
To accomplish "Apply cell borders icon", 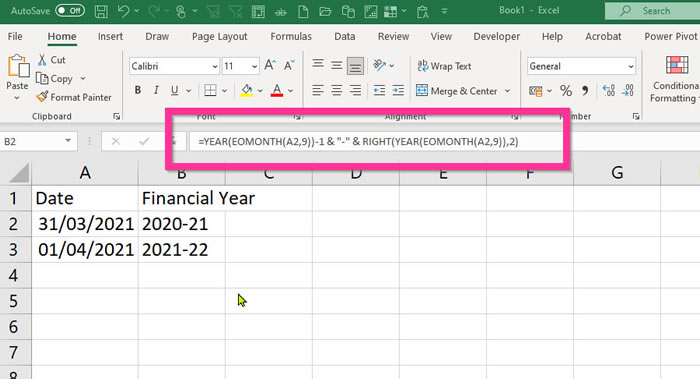I will (210, 91).
